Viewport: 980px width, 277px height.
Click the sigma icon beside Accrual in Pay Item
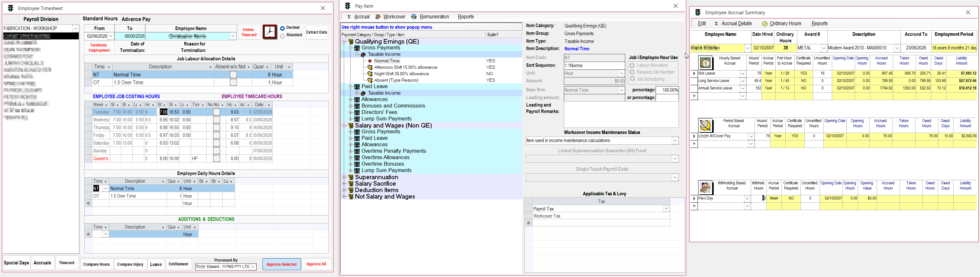click(x=349, y=17)
